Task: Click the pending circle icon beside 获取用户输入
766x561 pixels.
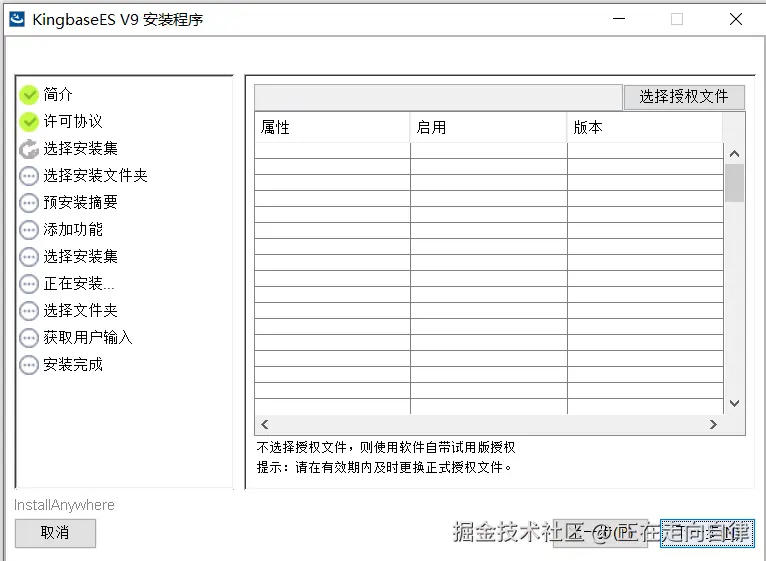Action: 29,338
